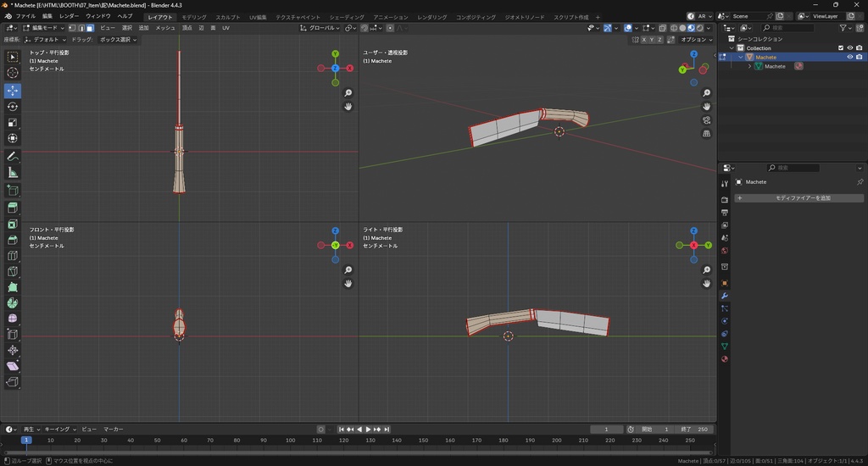Toggle X axis mirror button
868x466 pixels.
point(644,40)
